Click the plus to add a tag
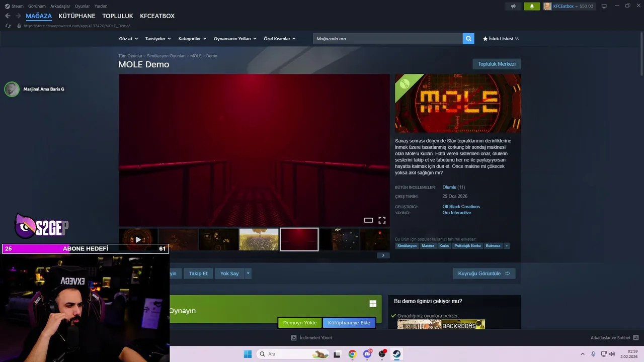The height and width of the screenshot is (362, 644). (507, 246)
